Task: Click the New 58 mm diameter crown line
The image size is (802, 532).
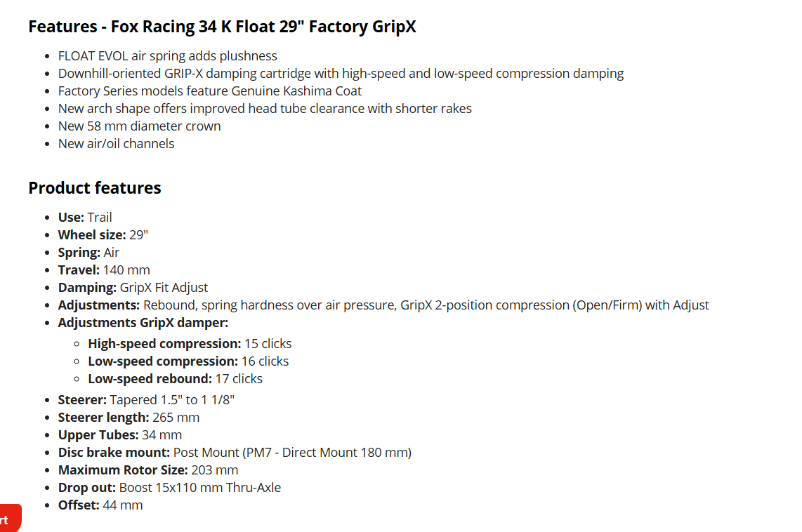Action: pos(139,126)
